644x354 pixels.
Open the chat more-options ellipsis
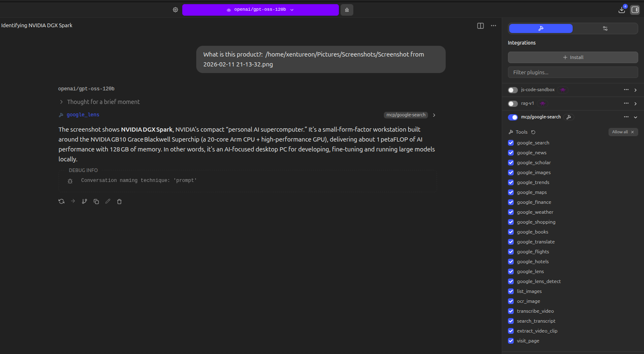pos(494,26)
